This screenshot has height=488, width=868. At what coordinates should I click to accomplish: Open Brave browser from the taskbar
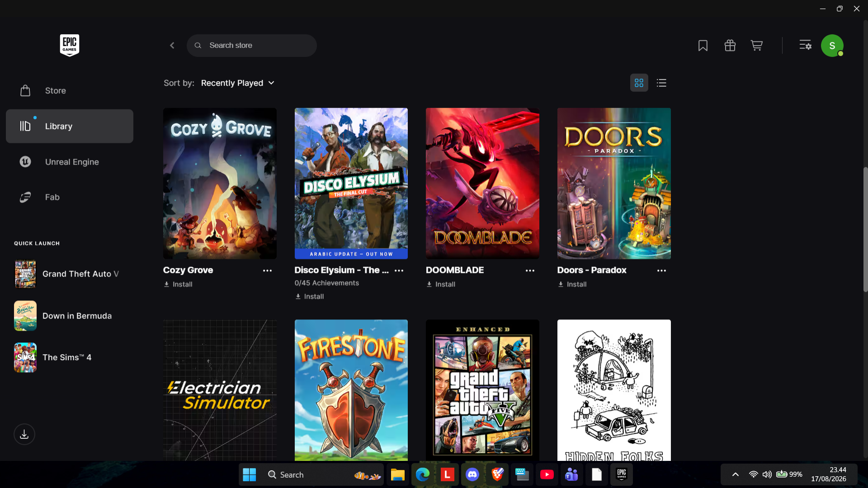(497, 475)
